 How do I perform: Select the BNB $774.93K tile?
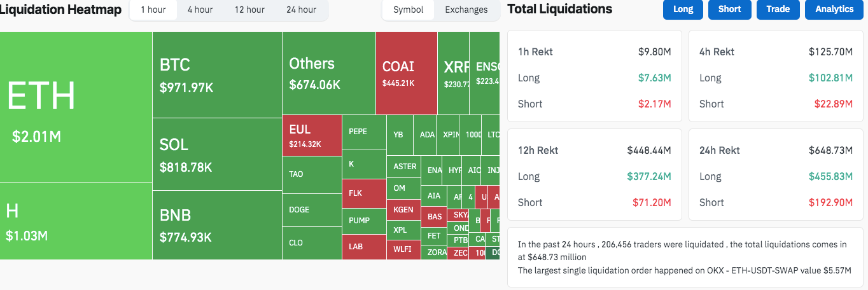click(217, 225)
